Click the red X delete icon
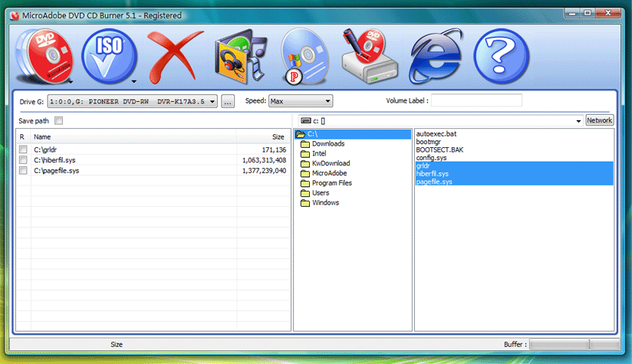This screenshot has height=364, width=632. [x=174, y=57]
